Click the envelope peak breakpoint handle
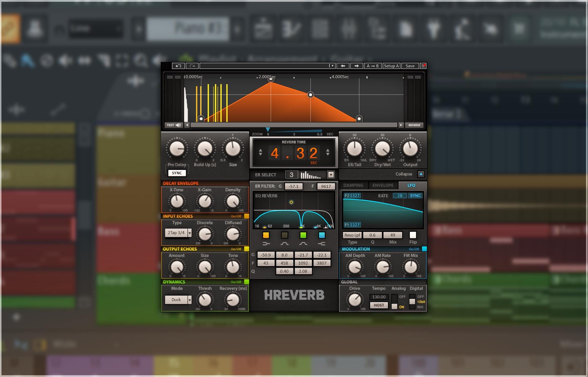The width and height of the screenshot is (588, 377). click(271, 79)
